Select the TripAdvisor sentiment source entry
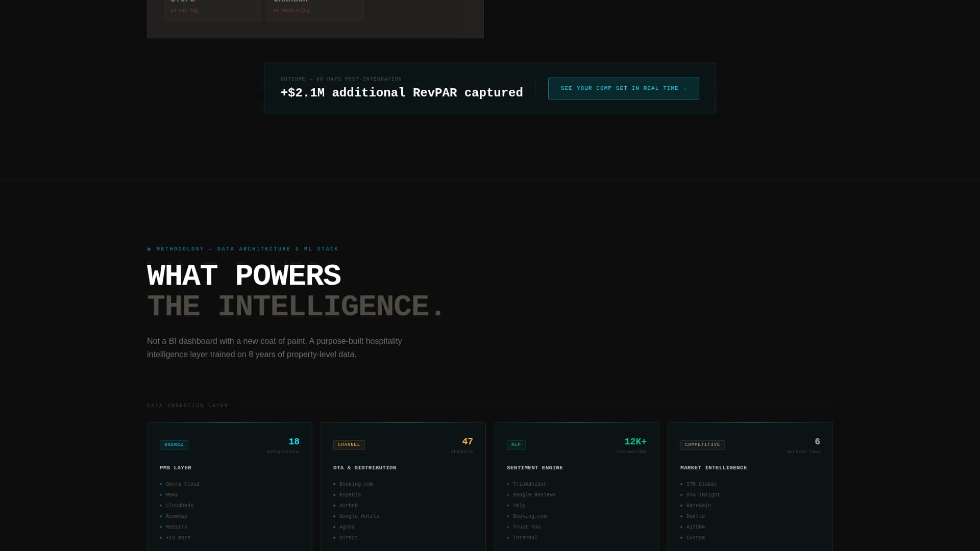The width and height of the screenshot is (980, 551). [529, 484]
